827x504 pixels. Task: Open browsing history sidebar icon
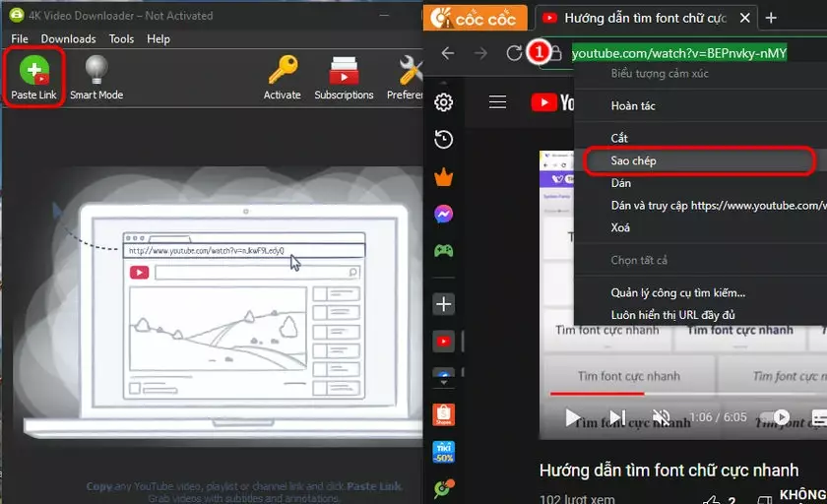click(x=444, y=140)
